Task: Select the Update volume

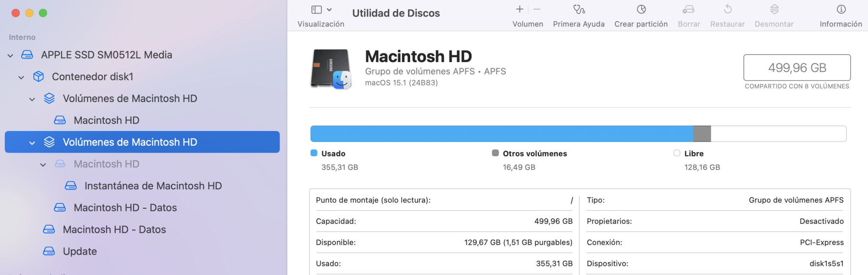Action: (x=79, y=251)
